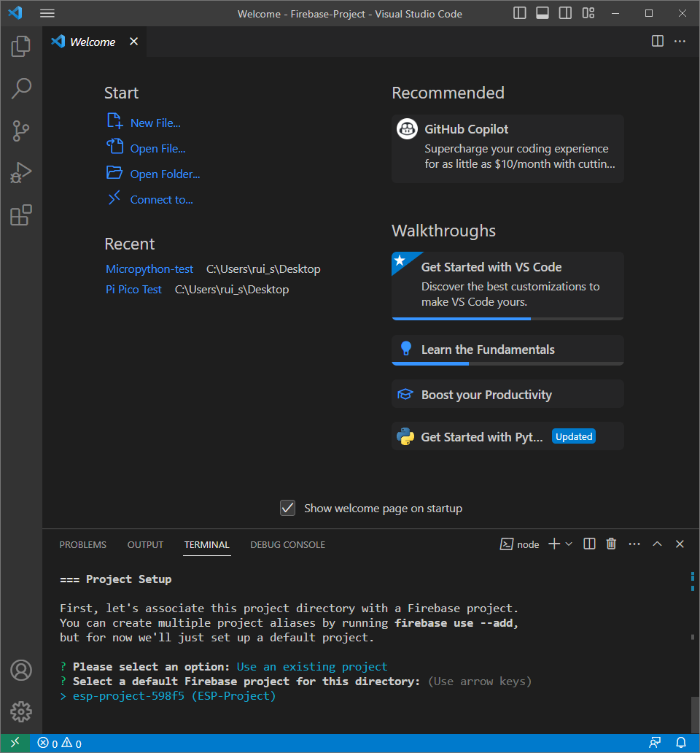Click the Open File link

coord(157,148)
